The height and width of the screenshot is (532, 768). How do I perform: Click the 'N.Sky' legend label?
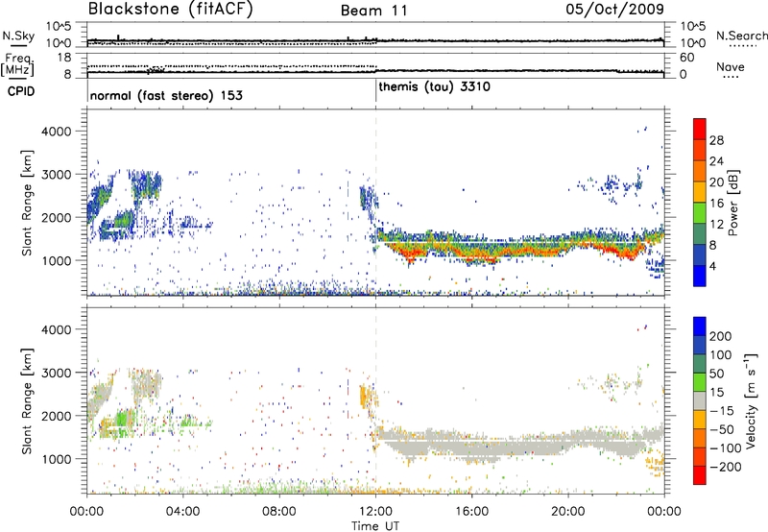pyautogui.click(x=18, y=36)
